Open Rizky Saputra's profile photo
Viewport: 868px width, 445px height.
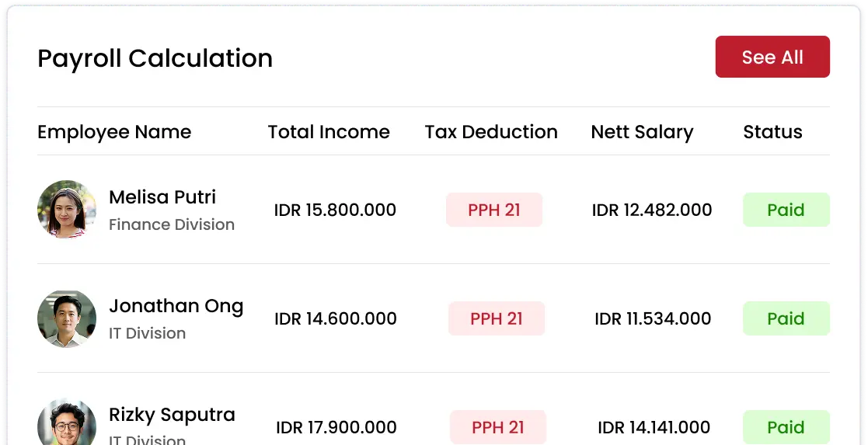pos(67,424)
